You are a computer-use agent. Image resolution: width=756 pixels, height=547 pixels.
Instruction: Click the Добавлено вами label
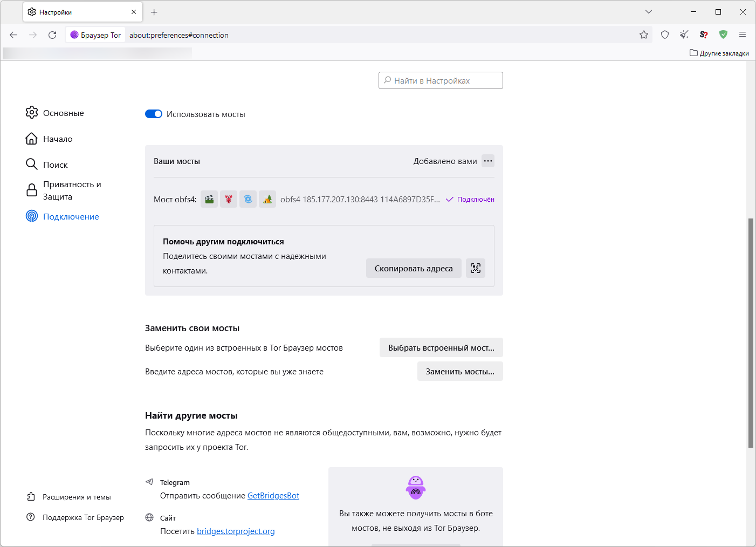445,161
